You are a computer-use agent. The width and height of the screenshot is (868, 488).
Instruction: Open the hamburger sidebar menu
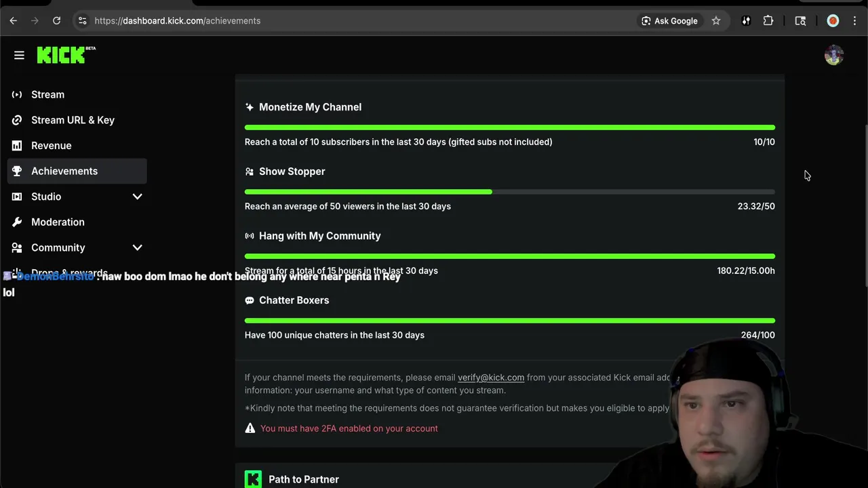pos(19,55)
